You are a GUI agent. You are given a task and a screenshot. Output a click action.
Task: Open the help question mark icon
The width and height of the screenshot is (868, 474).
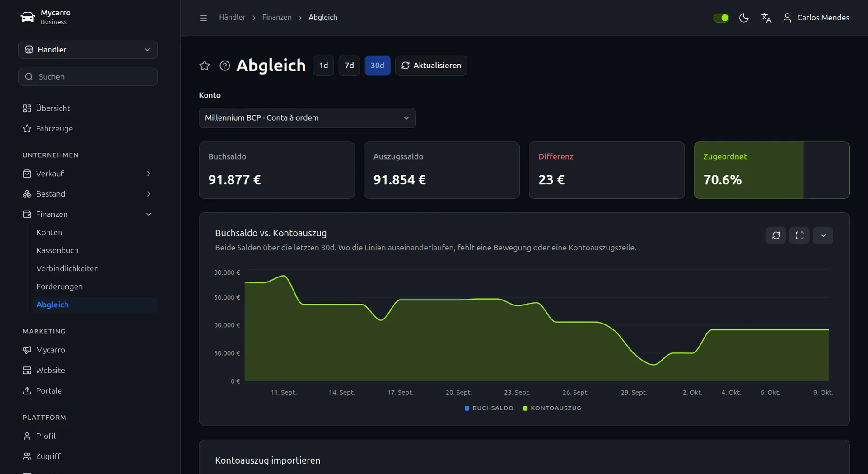point(225,66)
